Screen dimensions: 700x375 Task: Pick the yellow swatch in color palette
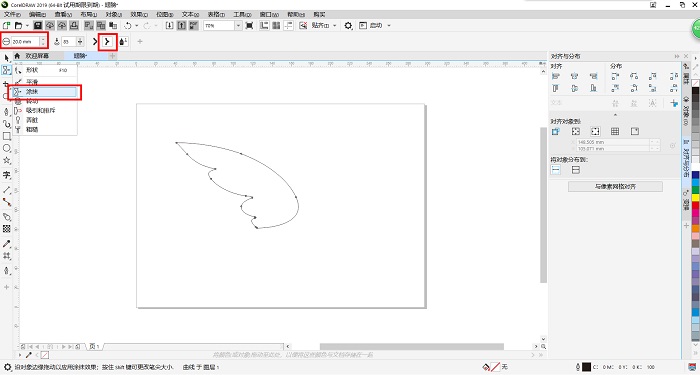pyautogui.click(x=696, y=197)
